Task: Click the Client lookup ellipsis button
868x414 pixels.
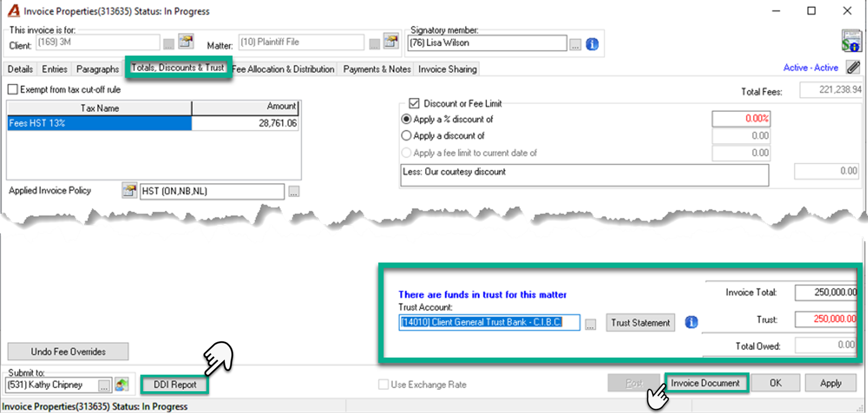Action: pyautogui.click(x=168, y=44)
